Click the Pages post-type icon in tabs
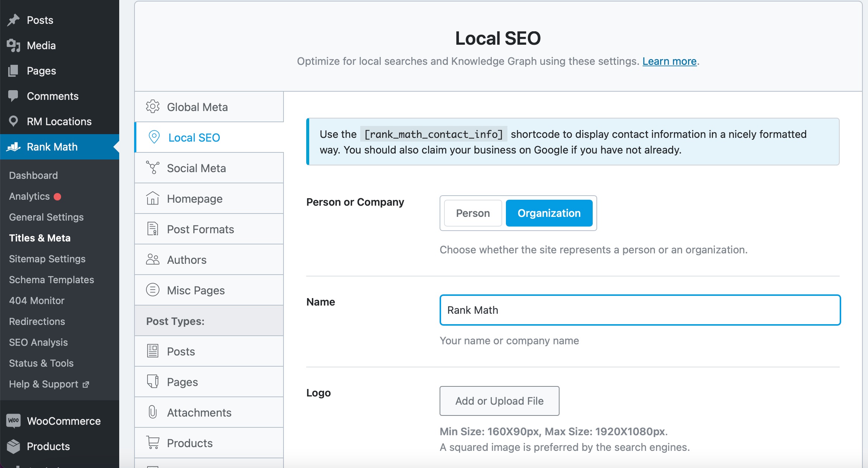 click(x=153, y=382)
